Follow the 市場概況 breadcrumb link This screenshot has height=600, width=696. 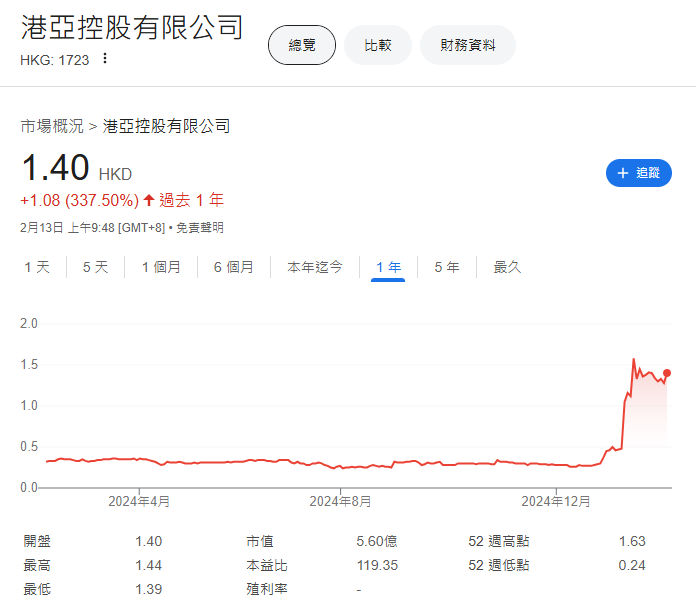point(52,126)
